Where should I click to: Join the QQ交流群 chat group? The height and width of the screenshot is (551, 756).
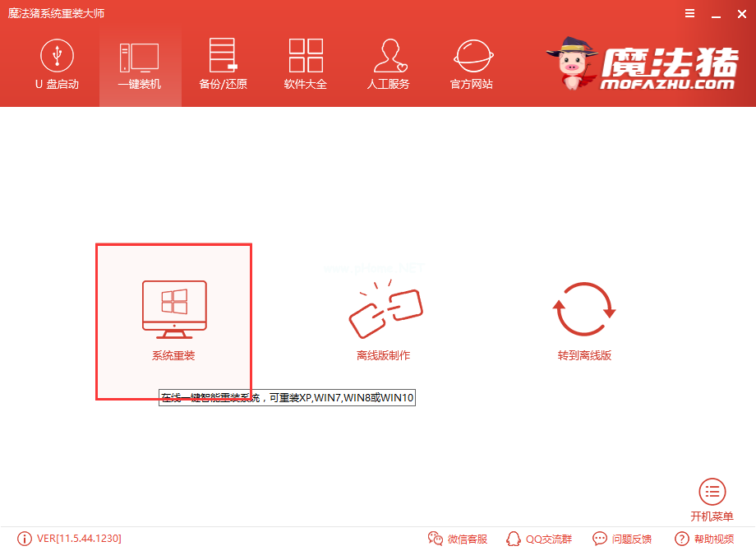pos(540,539)
